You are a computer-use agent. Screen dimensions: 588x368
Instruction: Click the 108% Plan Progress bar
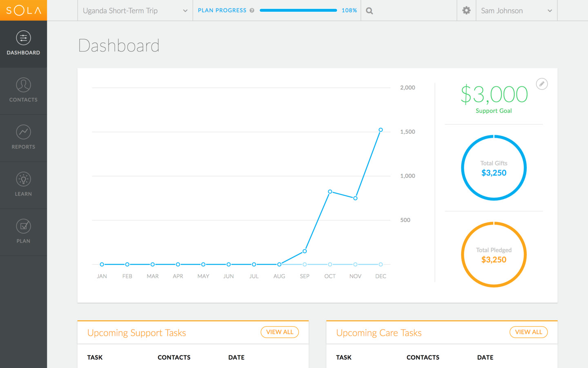point(298,10)
